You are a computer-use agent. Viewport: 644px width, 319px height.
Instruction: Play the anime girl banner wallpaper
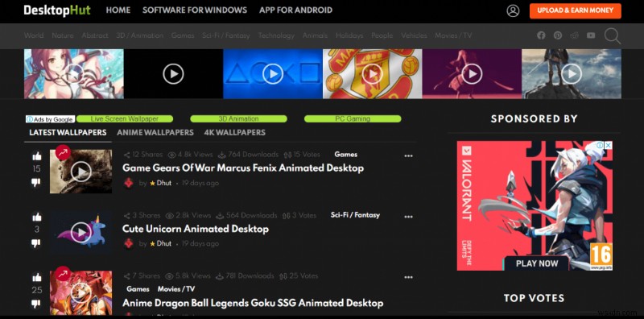tap(74, 74)
